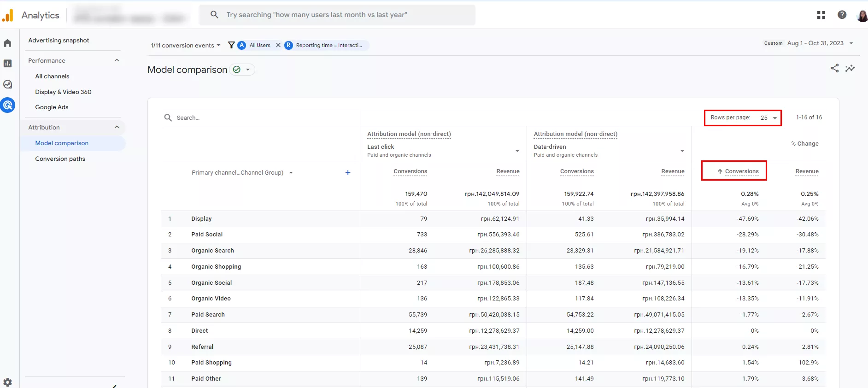Click the Display channel row

coord(493,219)
